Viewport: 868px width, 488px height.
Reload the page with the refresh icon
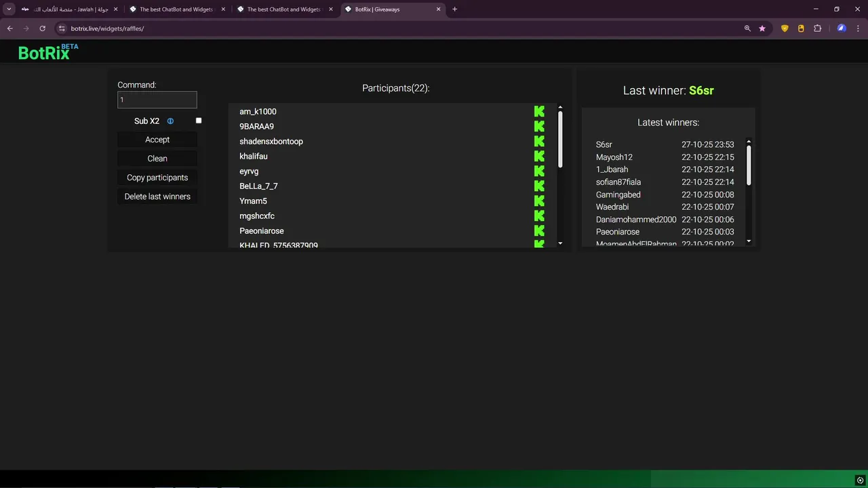coord(42,28)
